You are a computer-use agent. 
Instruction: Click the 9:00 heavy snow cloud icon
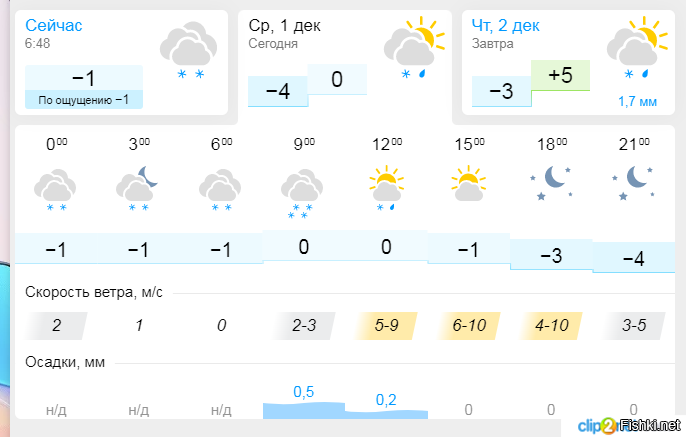coord(302,192)
